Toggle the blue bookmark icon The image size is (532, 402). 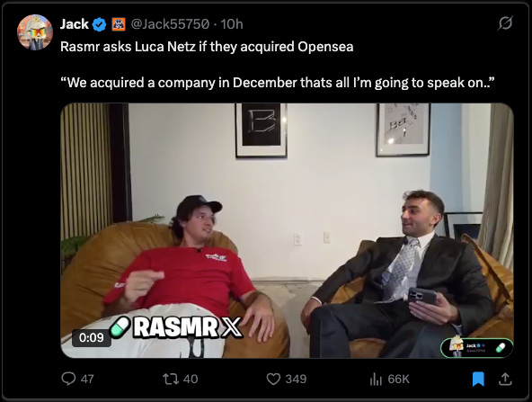coord(478,379)
